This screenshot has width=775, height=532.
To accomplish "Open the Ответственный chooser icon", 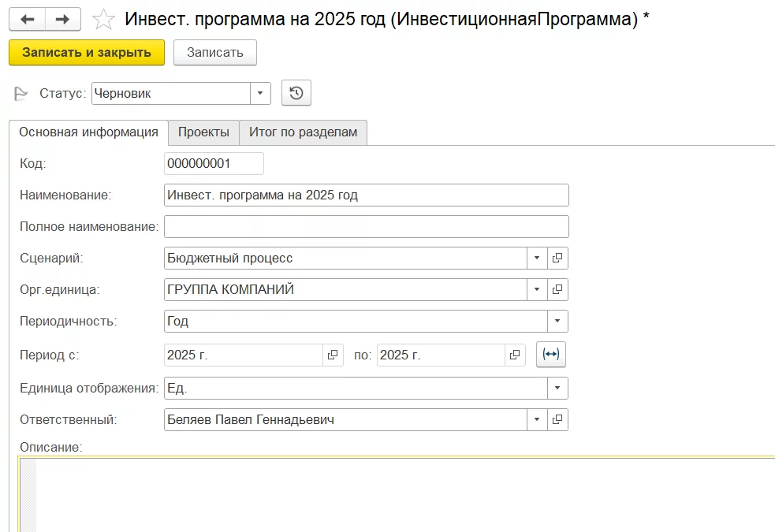I will (x=557, y=419).
